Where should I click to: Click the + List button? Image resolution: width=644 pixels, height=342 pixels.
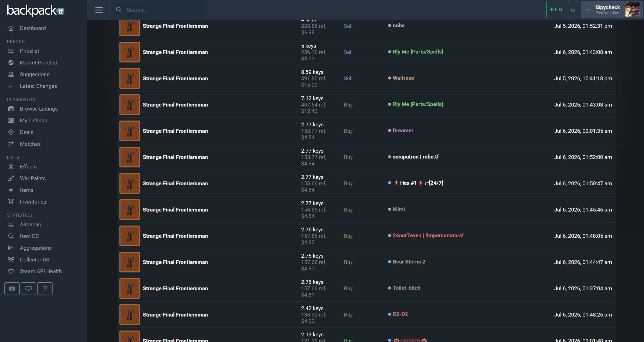pyautogui.click(x=556, y=10)
